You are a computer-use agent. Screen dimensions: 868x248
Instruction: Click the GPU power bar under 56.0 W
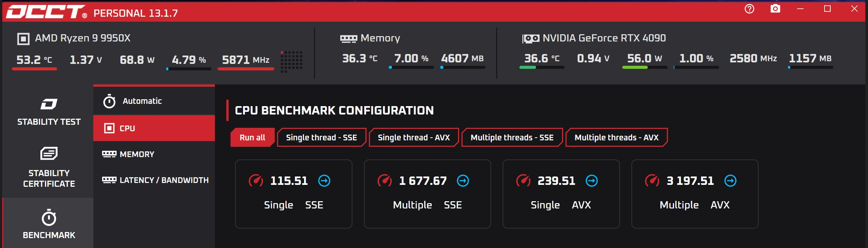645,67
